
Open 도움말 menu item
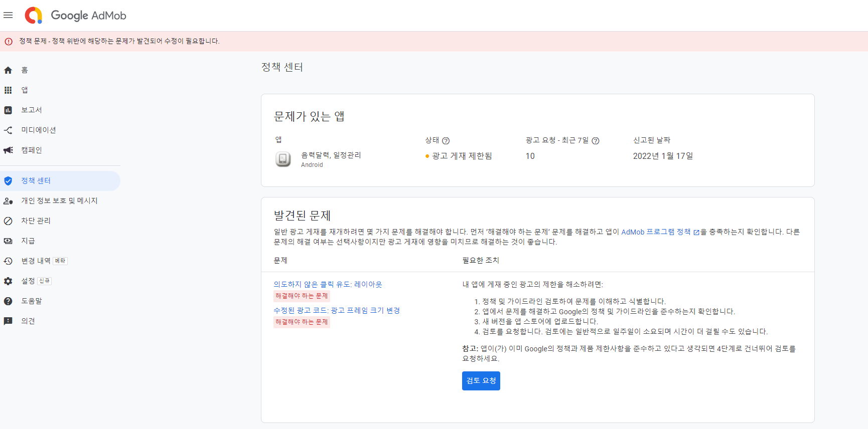coord(32,301)
